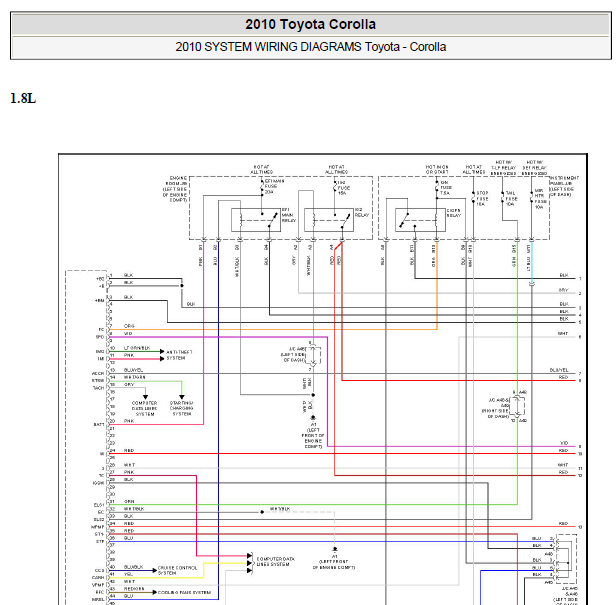Click the EFI MAIN FUSE 20A label

click(x=274, y=187)
